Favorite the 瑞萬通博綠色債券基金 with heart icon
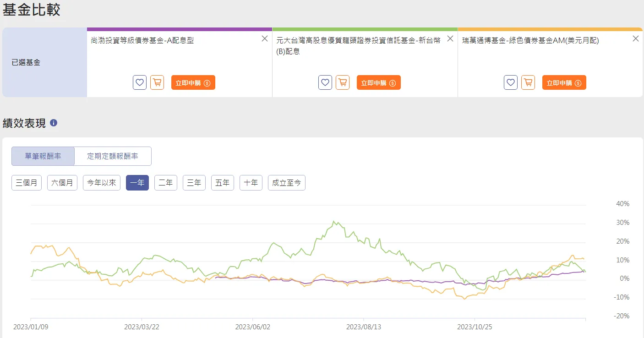Image resolution: width=644 pixels, height=338 pixels. 511,83
